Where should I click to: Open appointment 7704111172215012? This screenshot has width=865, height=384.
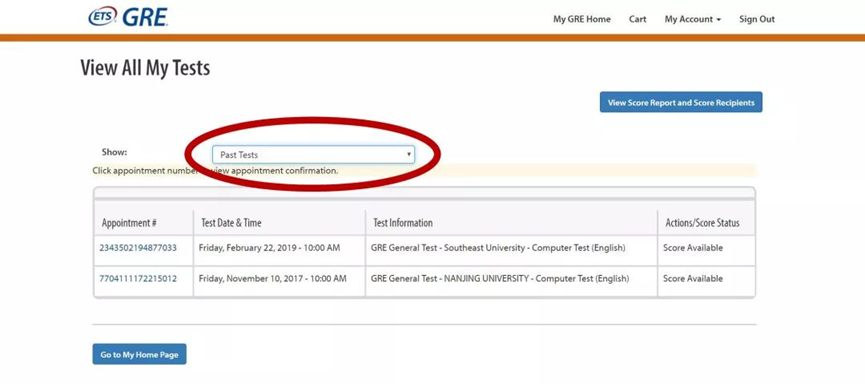[x=138, y=279]
